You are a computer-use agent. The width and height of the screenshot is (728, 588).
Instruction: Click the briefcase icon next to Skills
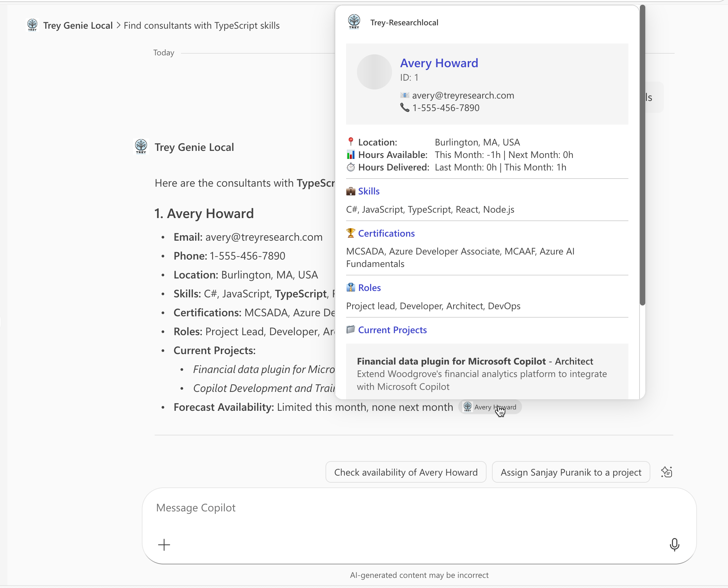351,191
